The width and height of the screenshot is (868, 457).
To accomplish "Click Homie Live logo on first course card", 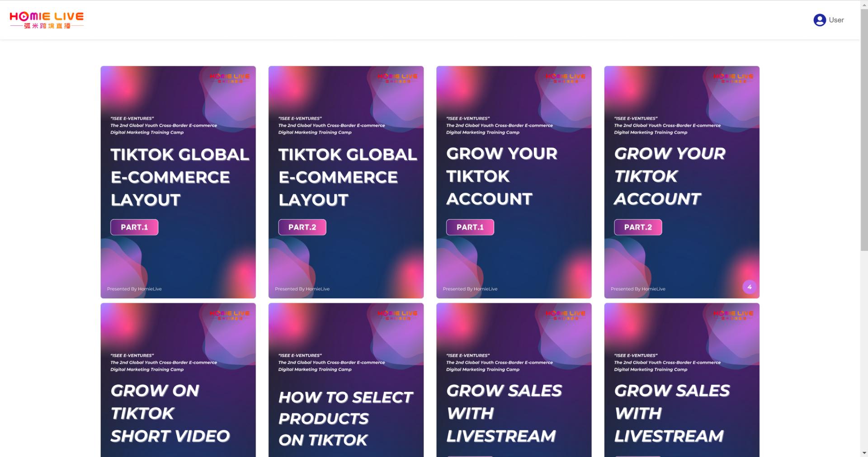I will point(230,78).
